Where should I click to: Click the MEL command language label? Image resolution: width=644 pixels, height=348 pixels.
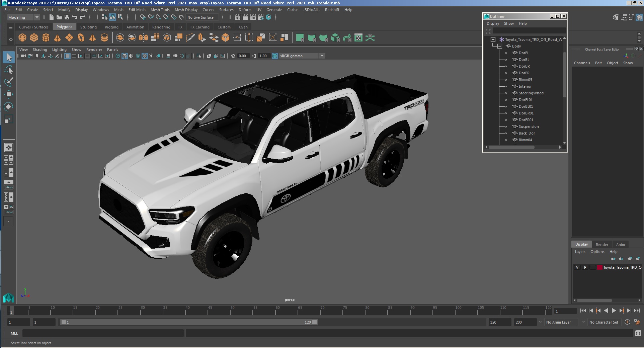tap(14, 333)
